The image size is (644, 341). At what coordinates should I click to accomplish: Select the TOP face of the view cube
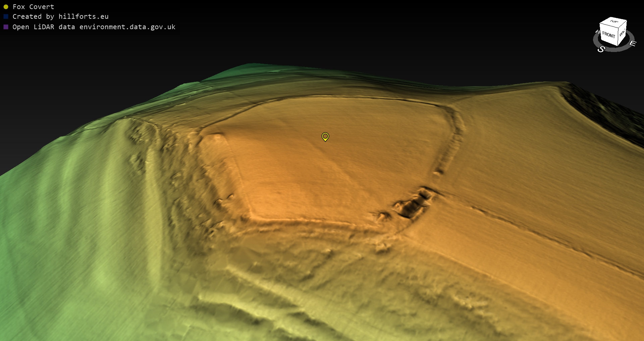pos(614,21)
